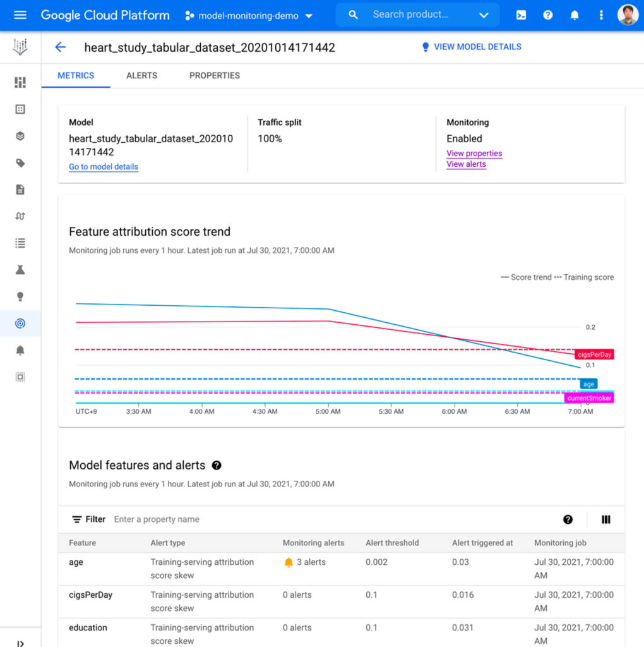Open column display options above the features table

605,519
